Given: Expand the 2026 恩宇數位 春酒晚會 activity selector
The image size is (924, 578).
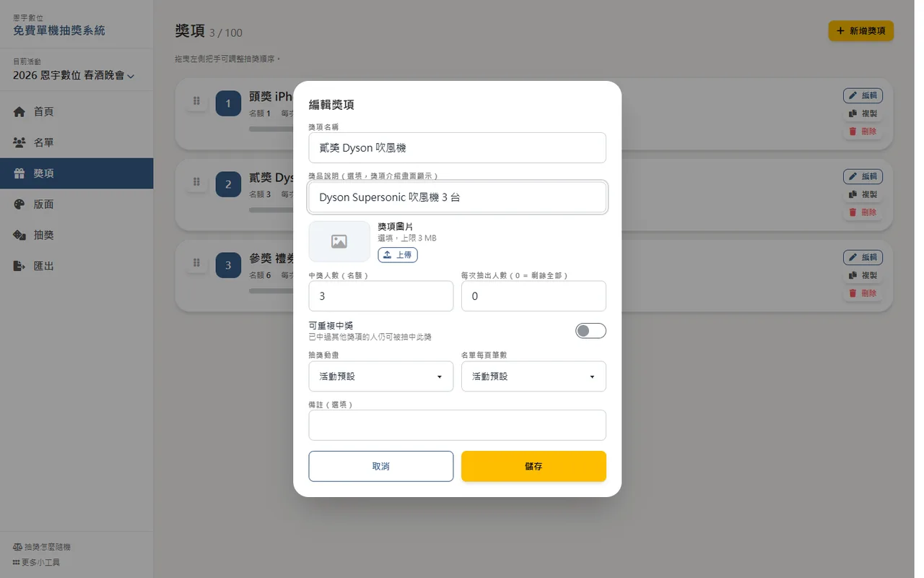Looking at the screenshot, I should (x=74, y=75).
